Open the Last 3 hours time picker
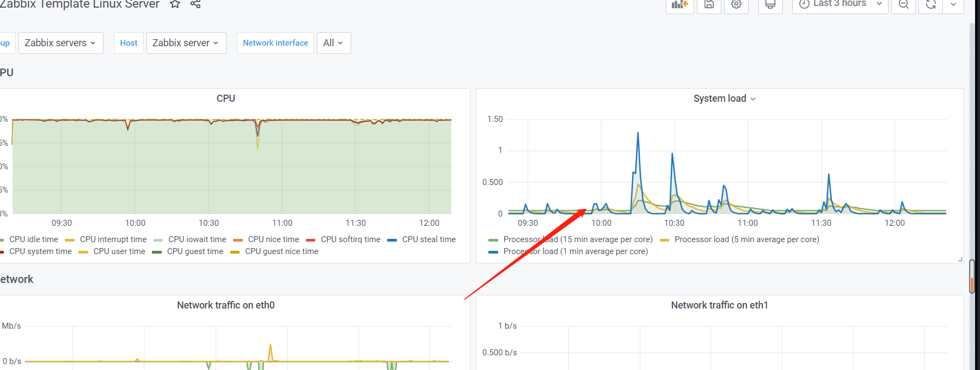980x370 pixels. click(840, 4)
